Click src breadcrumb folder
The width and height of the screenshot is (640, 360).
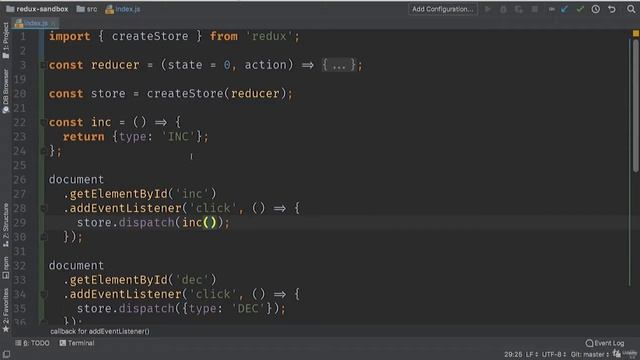[x=87, y=9]
